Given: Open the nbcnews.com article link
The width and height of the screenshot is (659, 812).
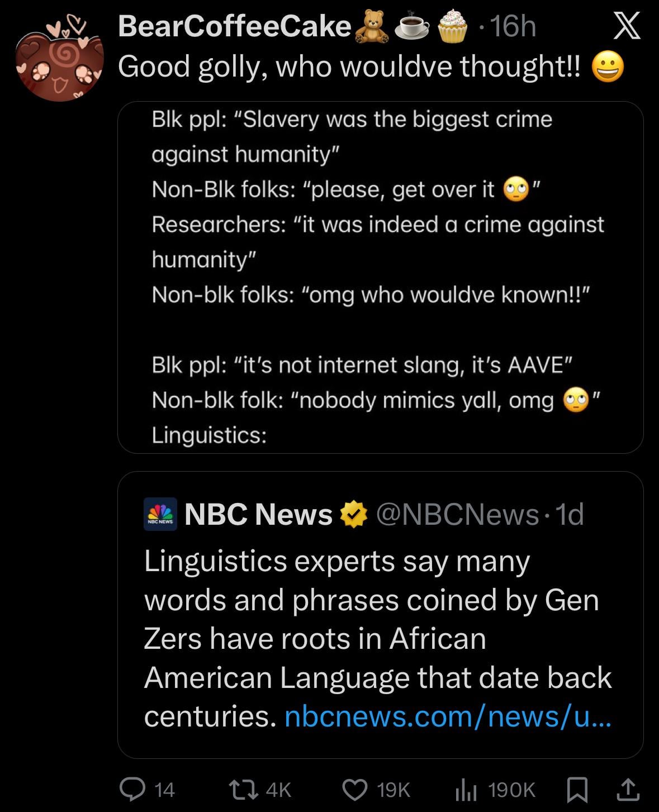Looking at the screenshot, I should click(448, 716).
